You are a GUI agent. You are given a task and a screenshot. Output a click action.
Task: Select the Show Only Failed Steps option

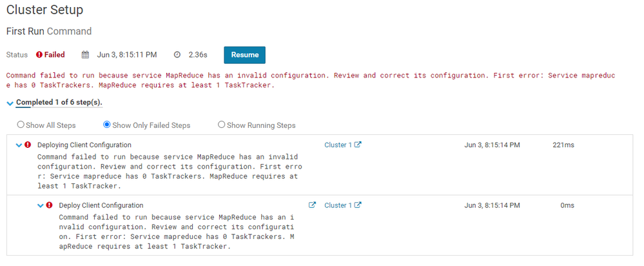click(x=107, y=125)
